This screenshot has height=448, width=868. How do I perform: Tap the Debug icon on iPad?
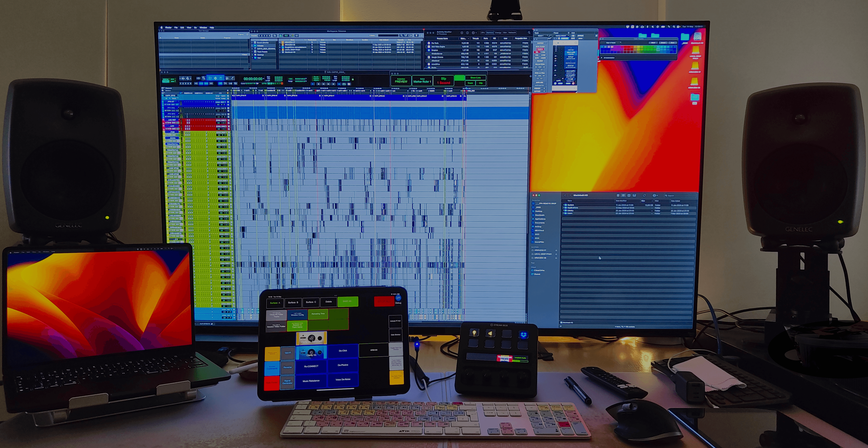coord(399,298)
